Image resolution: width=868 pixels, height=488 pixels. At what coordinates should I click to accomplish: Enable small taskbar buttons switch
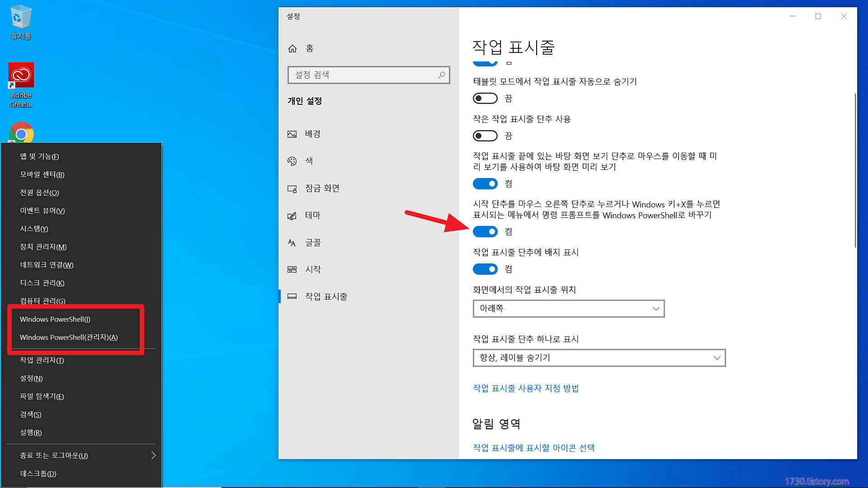pyautogui.click(x=485, y=136)
